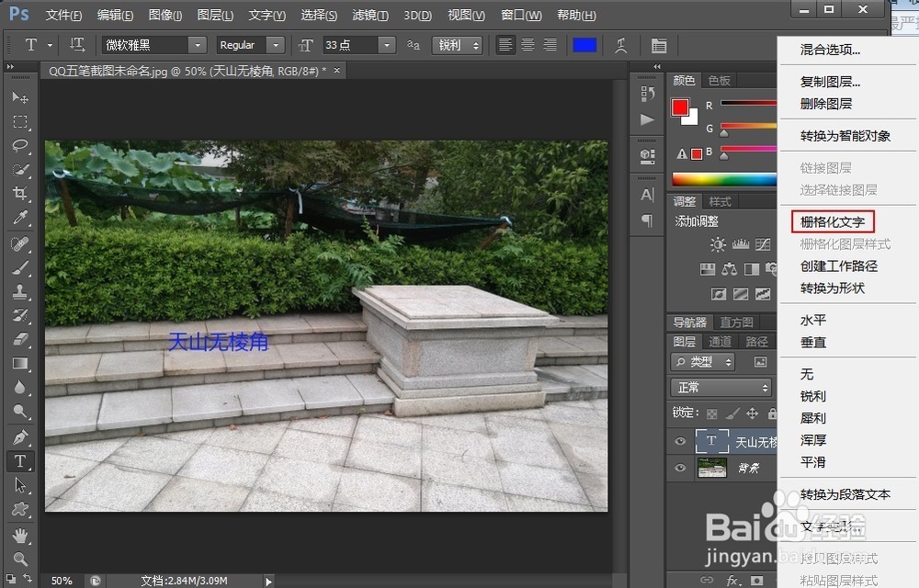The width and height of the screenshot is (919, 588).
Task: Select the Path Selection tool
Action: click(20, 485)
